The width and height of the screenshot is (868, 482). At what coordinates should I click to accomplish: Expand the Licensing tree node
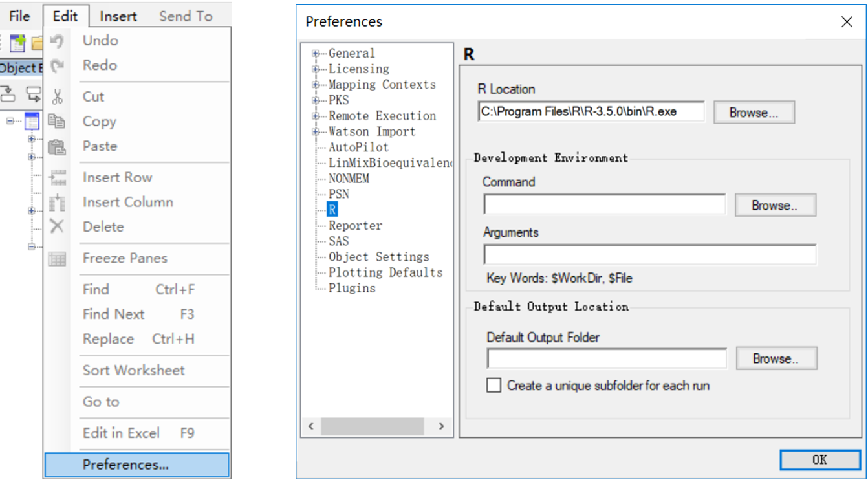[x=316, y=69]
